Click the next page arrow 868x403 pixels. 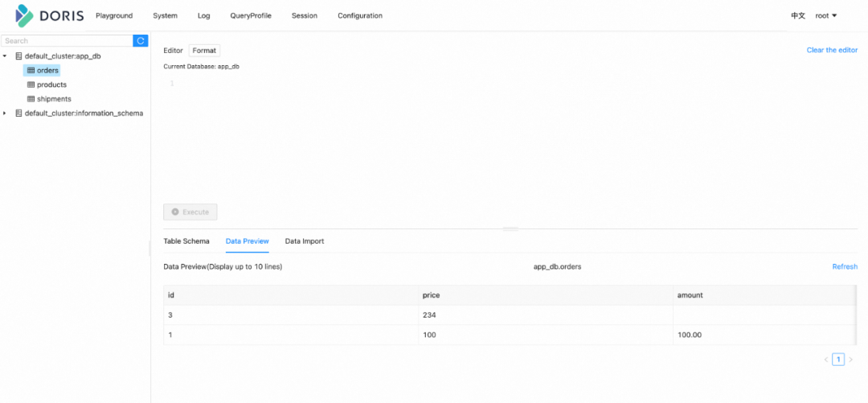coord(851,360)
